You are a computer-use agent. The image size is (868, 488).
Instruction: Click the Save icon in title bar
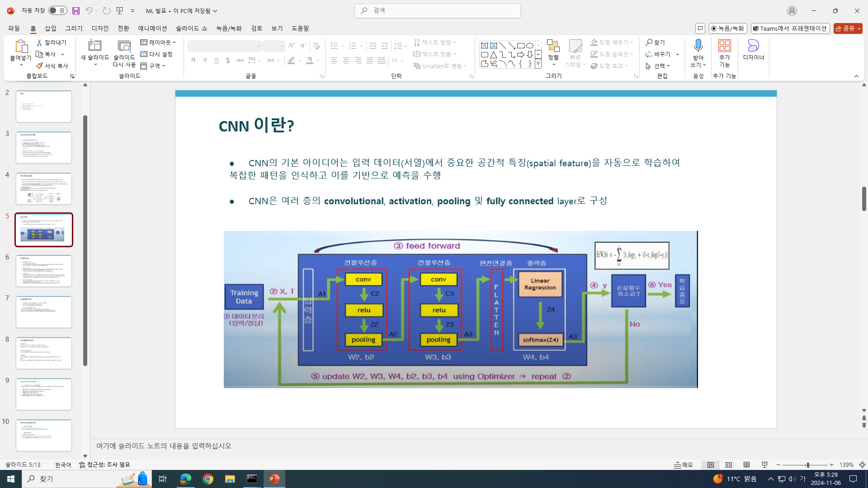(x=76, y=10)
